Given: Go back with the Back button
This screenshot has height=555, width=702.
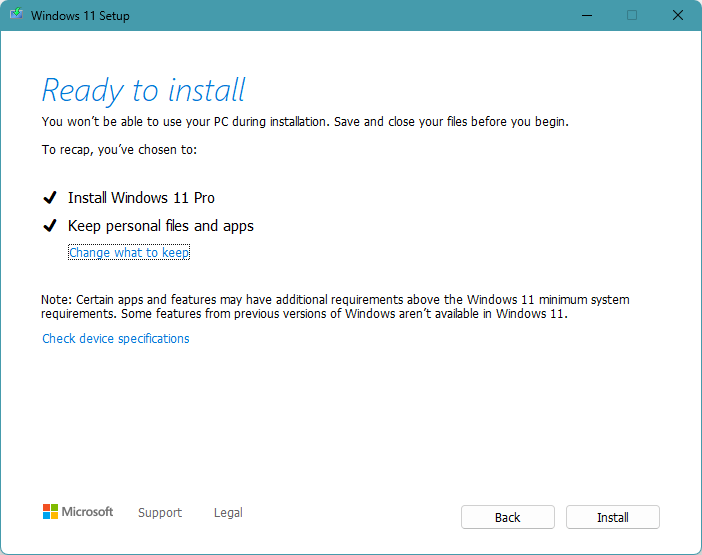Looking at the screenshot, I should tap(508, 517).
